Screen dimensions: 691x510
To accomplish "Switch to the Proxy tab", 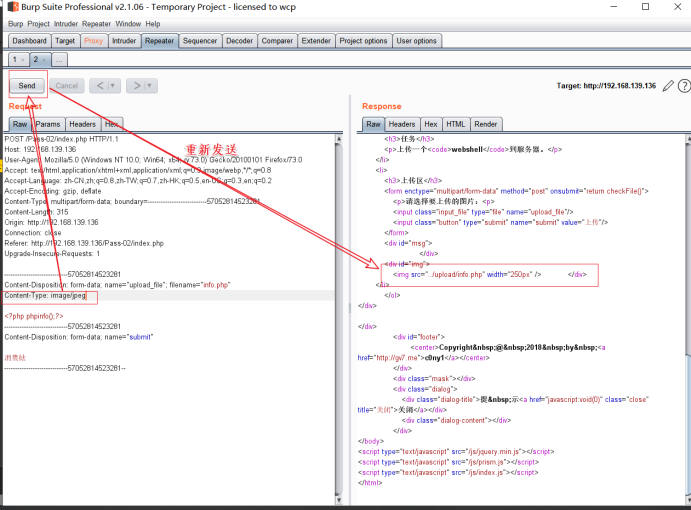I will 93,41.
